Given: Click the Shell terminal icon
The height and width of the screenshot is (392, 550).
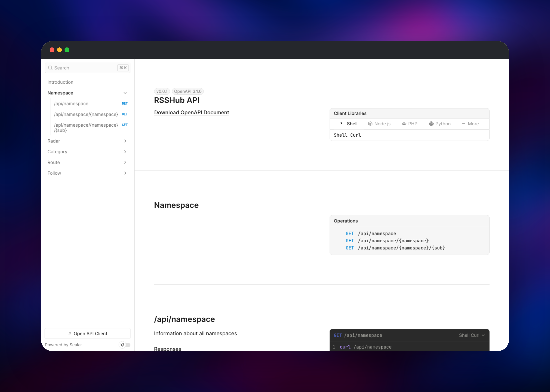Looking at the screenshot, I should (x=342, y=124).
